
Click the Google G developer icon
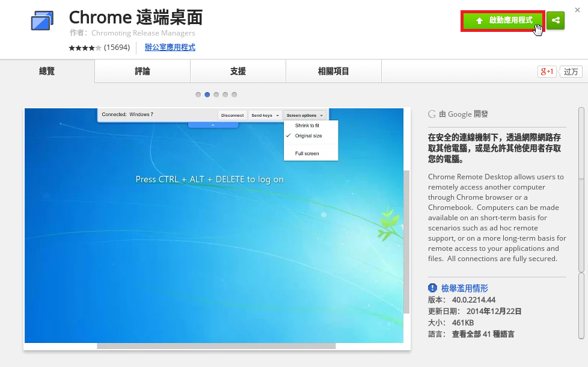pos(432,114)
